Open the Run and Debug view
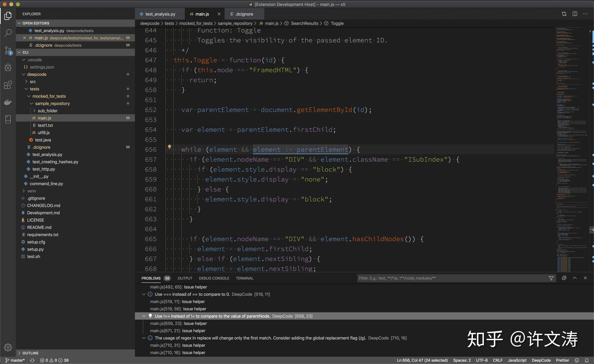The height and width of the screenshot is (364, 594). [x=8, y=68]
